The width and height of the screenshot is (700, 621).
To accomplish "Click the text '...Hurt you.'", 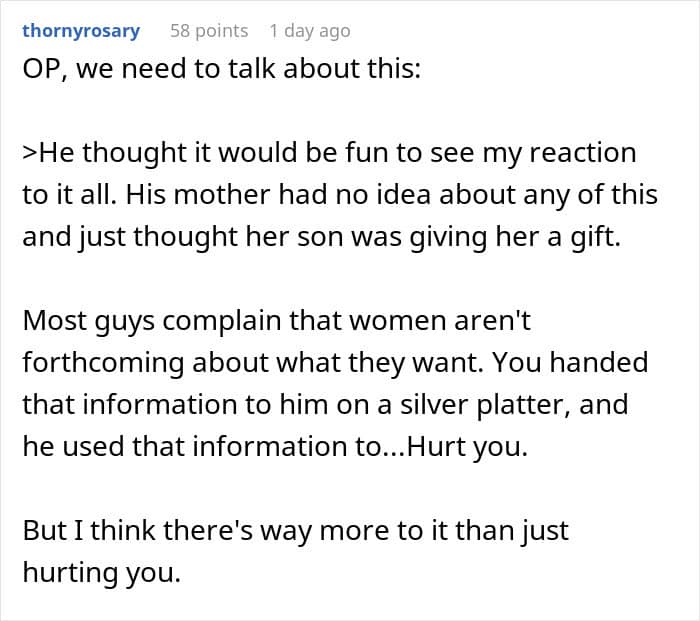I will tap(454, 446).
